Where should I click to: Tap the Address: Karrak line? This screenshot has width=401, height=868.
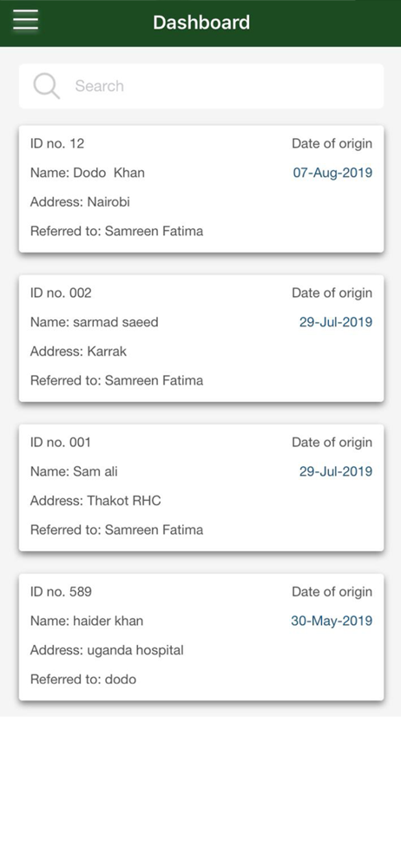pos(78,352)
